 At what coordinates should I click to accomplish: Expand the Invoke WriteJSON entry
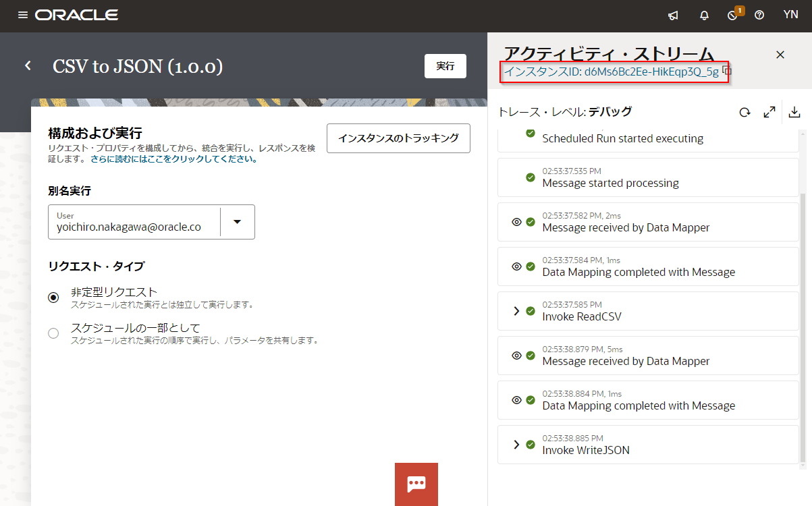click(x=516, y=445)
